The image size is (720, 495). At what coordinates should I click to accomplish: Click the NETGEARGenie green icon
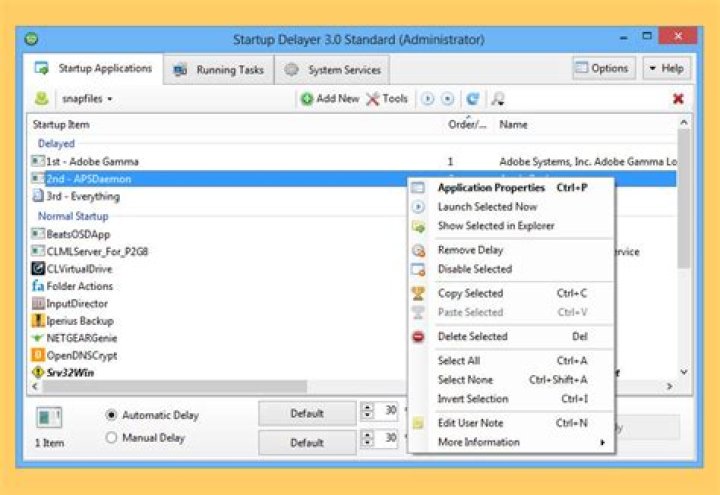point(38,338)
